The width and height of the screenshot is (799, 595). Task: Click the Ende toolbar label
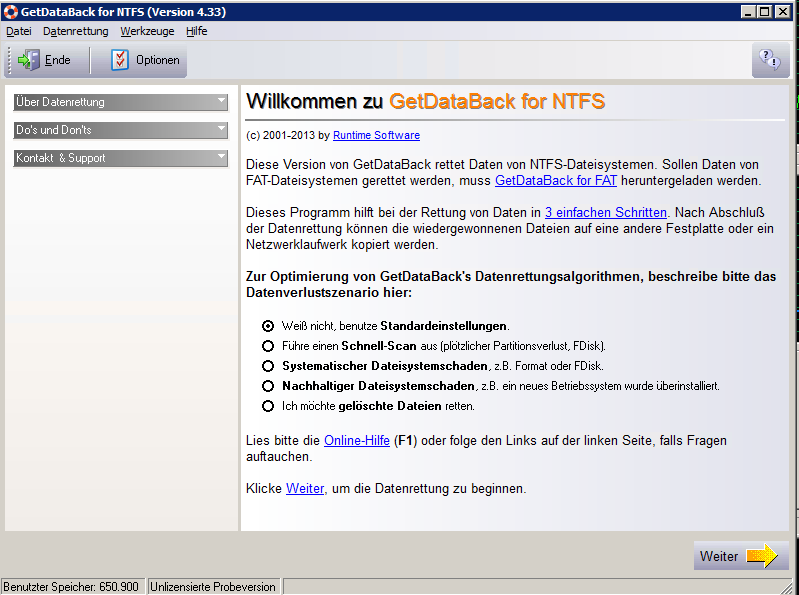(58, 60)
